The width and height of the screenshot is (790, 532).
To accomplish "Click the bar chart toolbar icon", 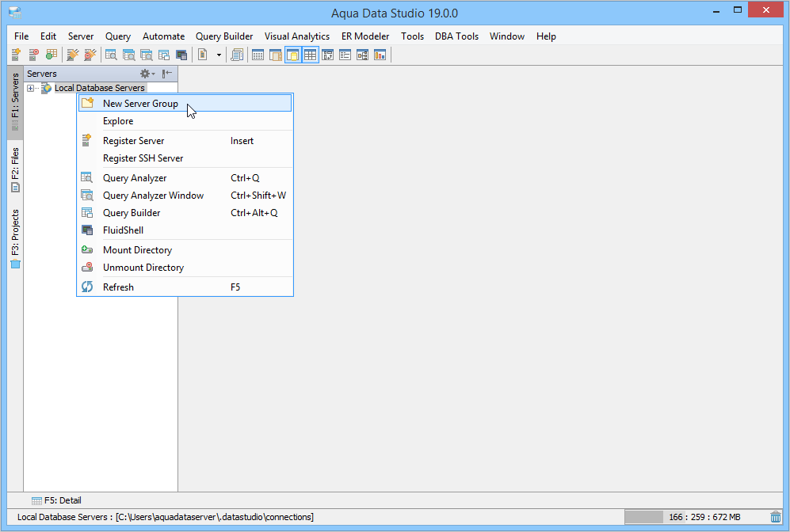I will [380, 55].
